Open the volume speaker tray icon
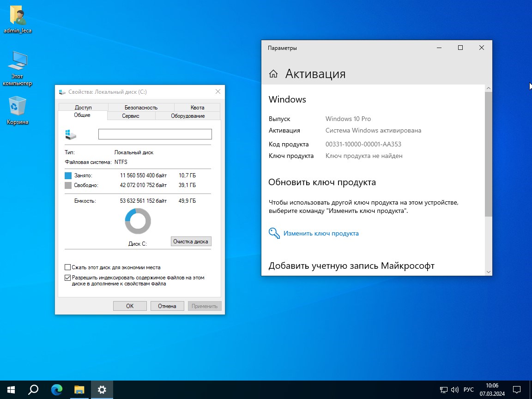The width and height of the screenshot is (532, 399). 454,390
